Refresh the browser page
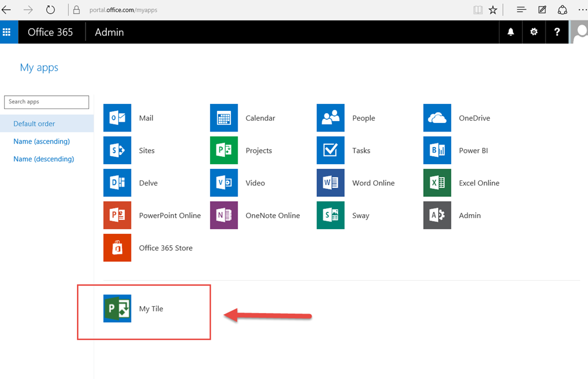This screenshot has height=379, width=588. tap(51, 10)
